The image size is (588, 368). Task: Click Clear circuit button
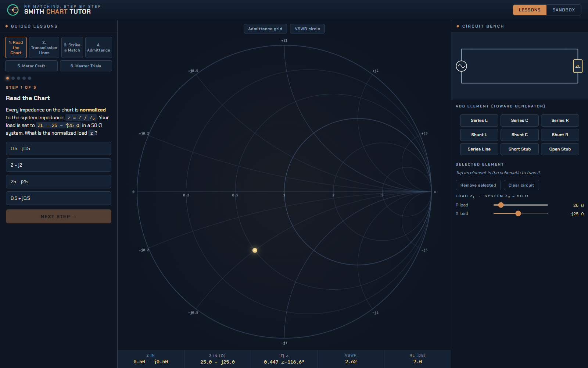tap(521, 185)
